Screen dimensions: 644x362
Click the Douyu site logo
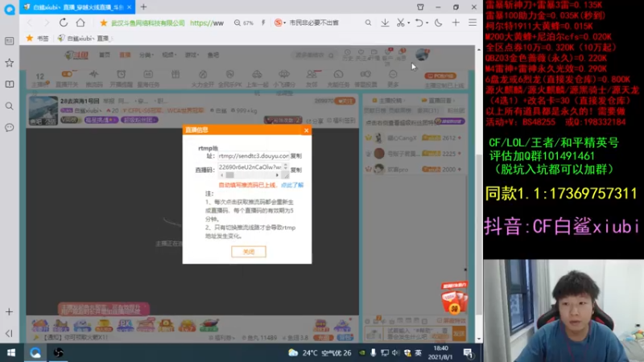click(76, 55)
